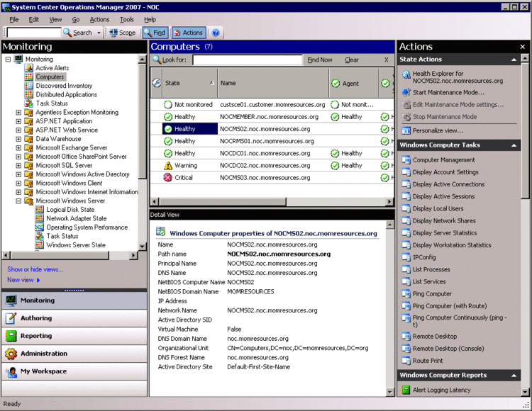
Task: Click the Health Explorer action icon
Action: click(406, 74)
